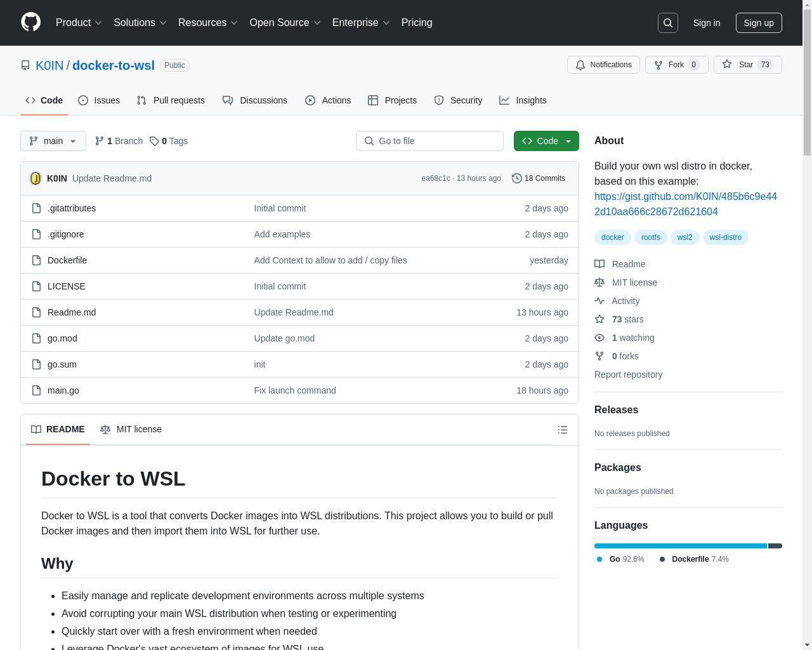Click the star icon beside 73 stars
Screen dimensions: 812x650
[599, 319]
